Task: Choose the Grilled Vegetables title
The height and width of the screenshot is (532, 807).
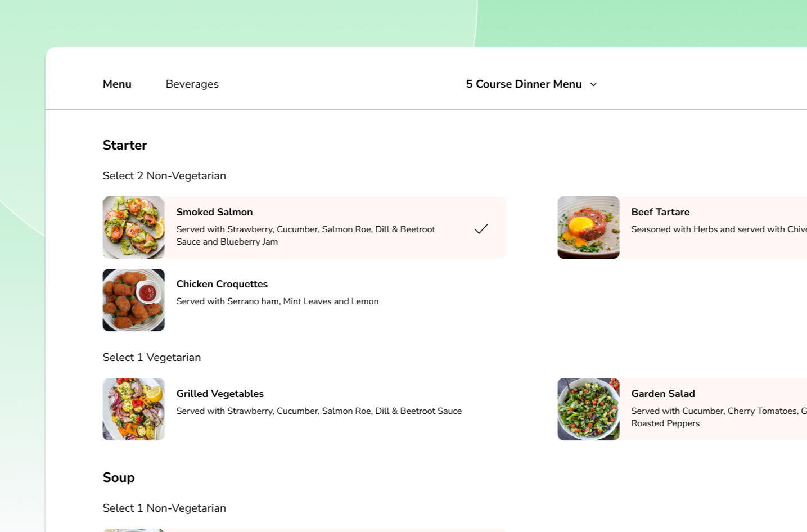Action: pos(220,394)
